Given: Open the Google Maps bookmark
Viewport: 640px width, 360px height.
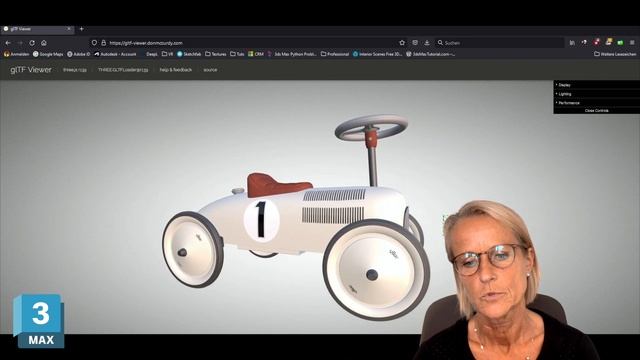Looking at the screenshot, I should 48,54.
